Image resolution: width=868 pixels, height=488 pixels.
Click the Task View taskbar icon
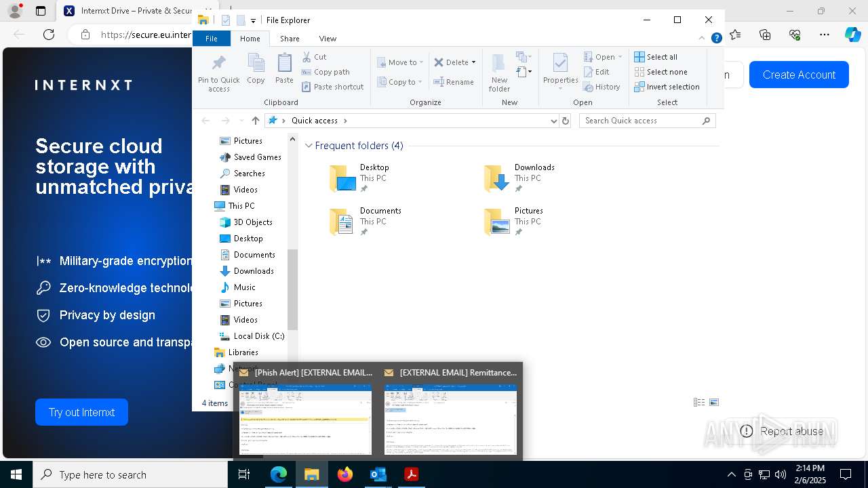click(x=244, y=474)
